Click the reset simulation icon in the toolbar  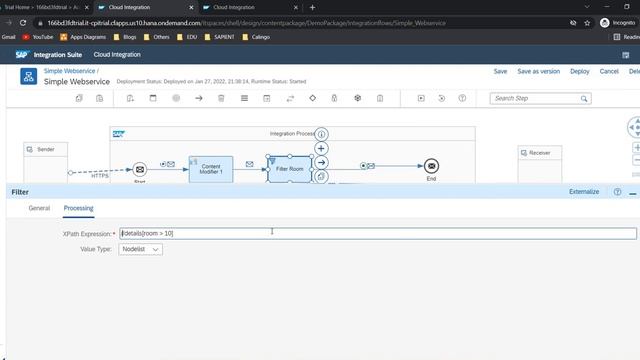click(x=442, y=98)
